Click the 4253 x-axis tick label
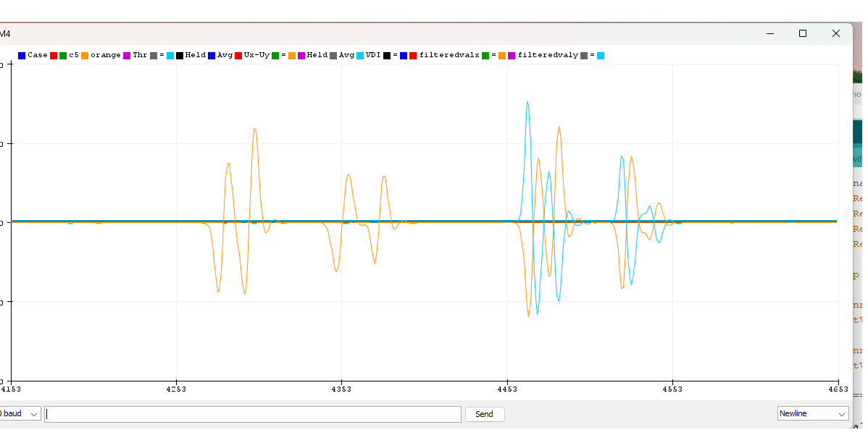 point(176,389)
